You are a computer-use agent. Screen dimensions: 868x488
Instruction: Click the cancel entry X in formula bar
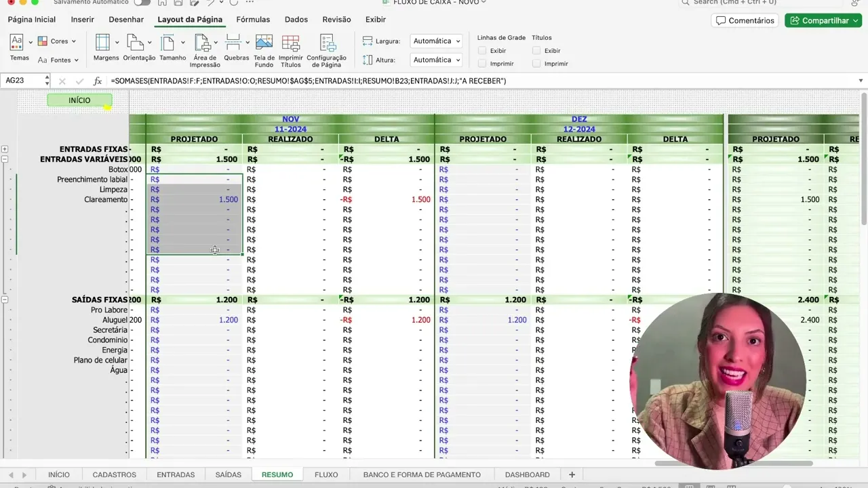click(62, 81)
